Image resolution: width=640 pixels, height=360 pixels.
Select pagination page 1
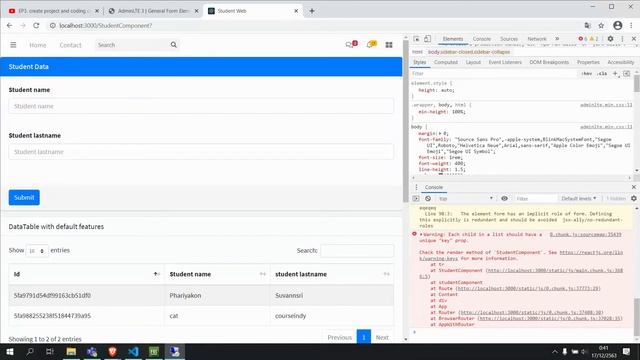coord(364,337)
